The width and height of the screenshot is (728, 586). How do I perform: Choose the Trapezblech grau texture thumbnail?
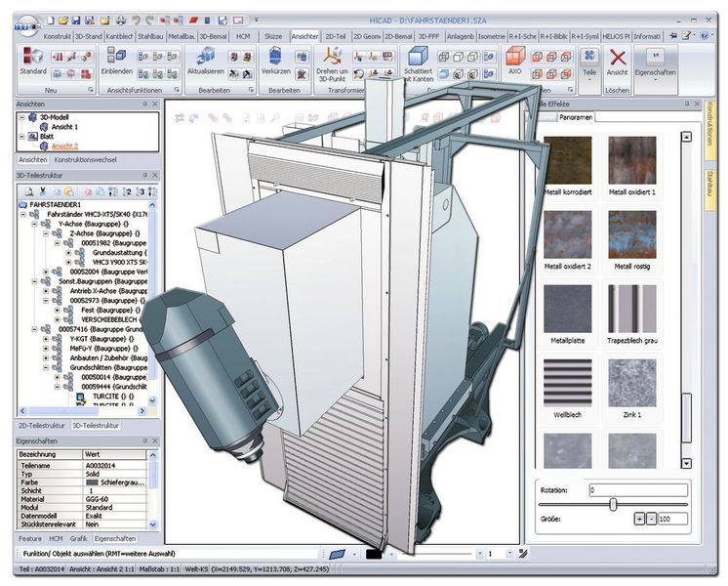click(x=632, y=309)
